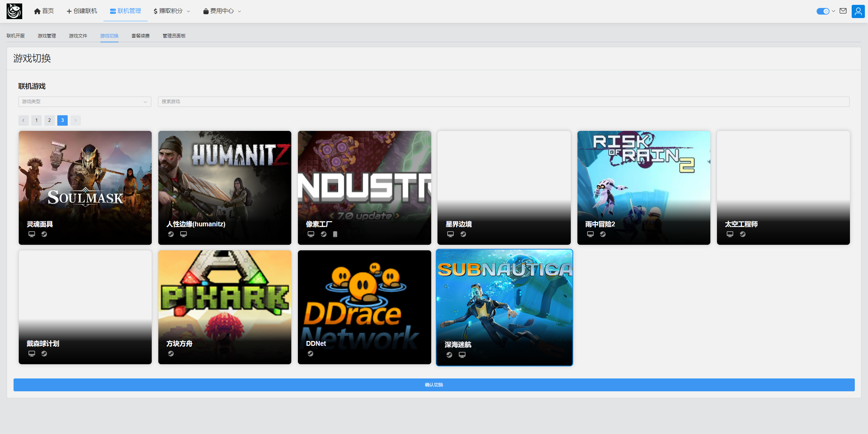
Task: Click the Steam icon on 灵魂面具 card
Action: pos(44,234)
